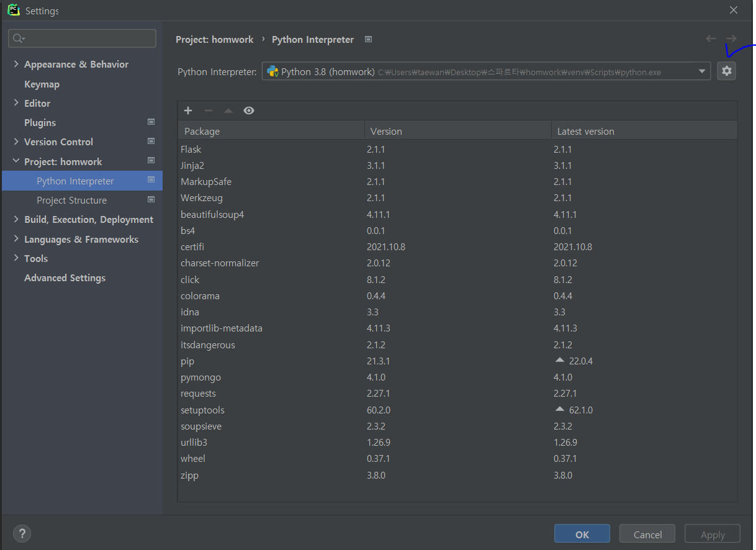The width and height of the screenshot is (756, 550).
Task: Click the upgrade package arrow icon
Action: point(228,110)
